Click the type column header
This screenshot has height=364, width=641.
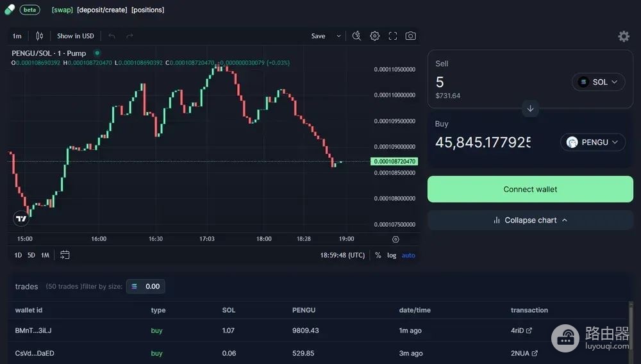158,310
